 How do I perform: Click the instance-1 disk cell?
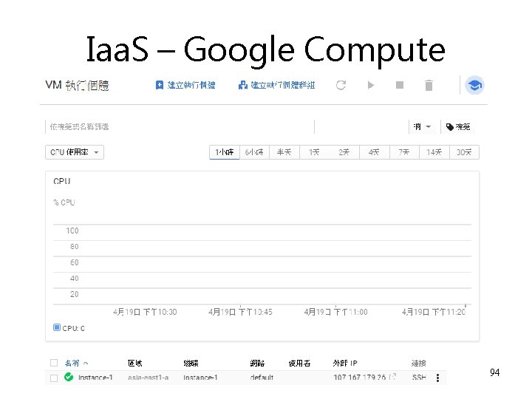pos(200,378)
